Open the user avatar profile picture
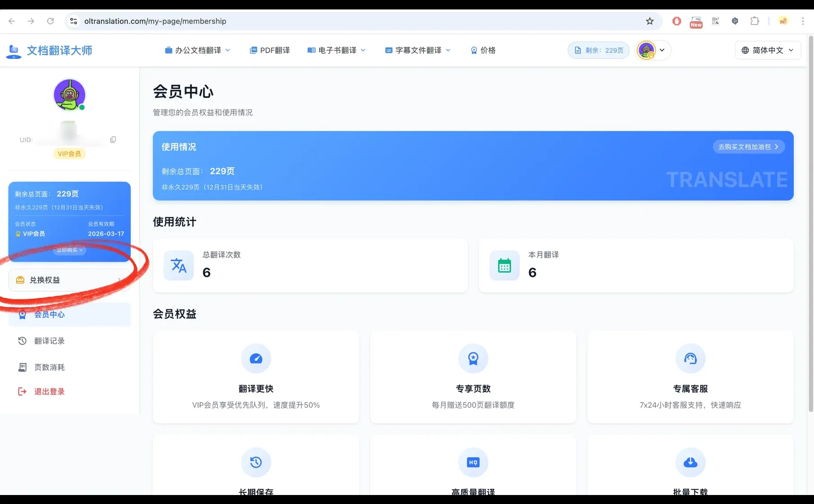814x504 pixels. 647,50
